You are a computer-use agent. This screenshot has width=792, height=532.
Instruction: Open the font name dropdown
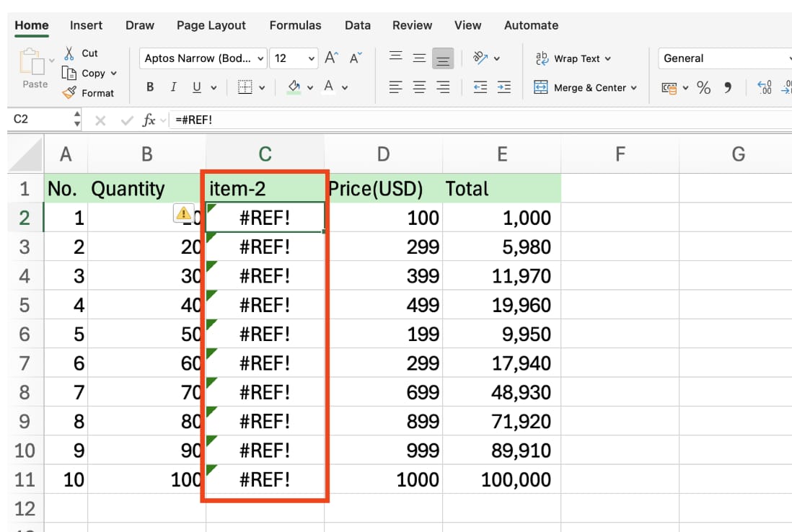tap(260, 58)
